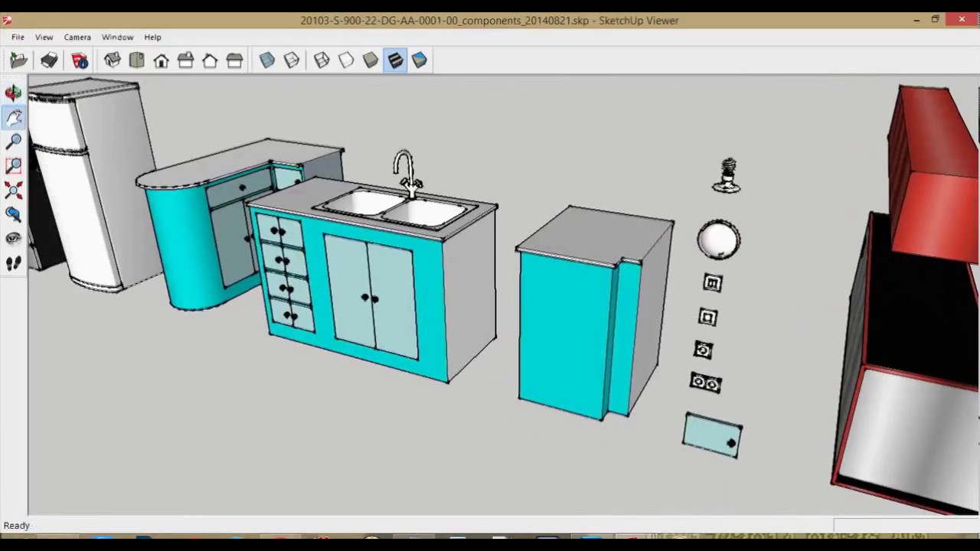Open the Help menu
980x551 pixels.
[x=152, y=37]
